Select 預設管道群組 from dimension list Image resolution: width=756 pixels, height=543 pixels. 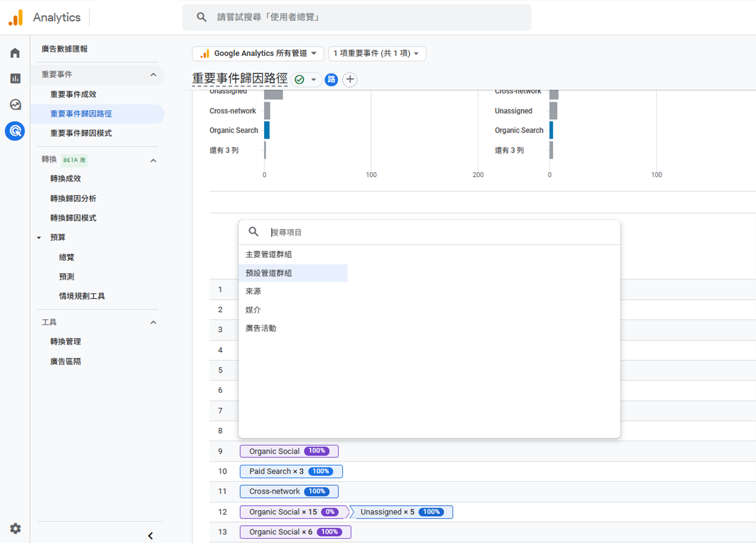pyautogui.click(x=269, y=273)
